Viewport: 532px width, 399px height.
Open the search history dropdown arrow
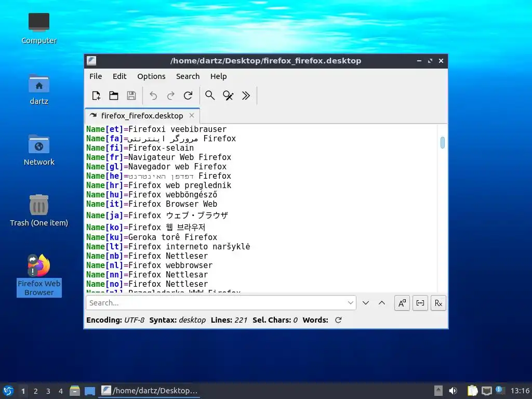click(x=351, y=303)
